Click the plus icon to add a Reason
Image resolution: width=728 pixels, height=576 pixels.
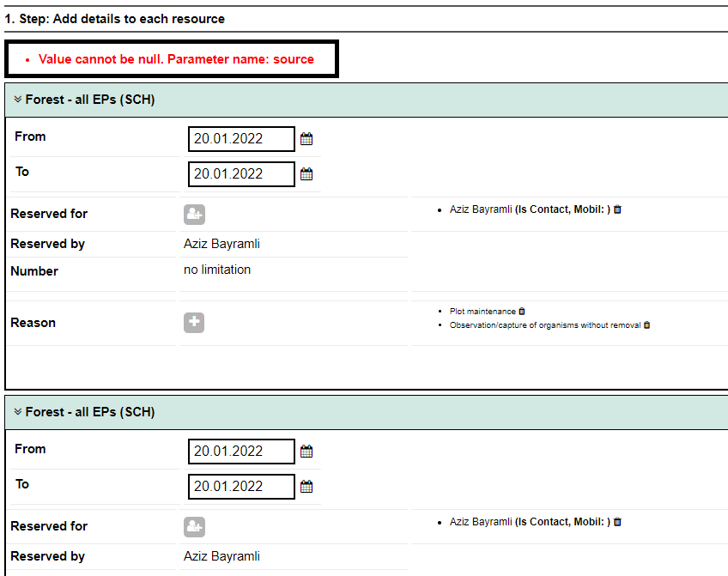[194, 322]
